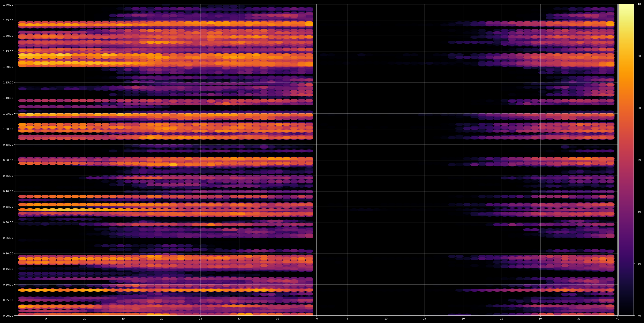Click the 1:10:00 time axis label
Image resolution: width=644 pixels, height=323 pixels.
coord(8,98)
